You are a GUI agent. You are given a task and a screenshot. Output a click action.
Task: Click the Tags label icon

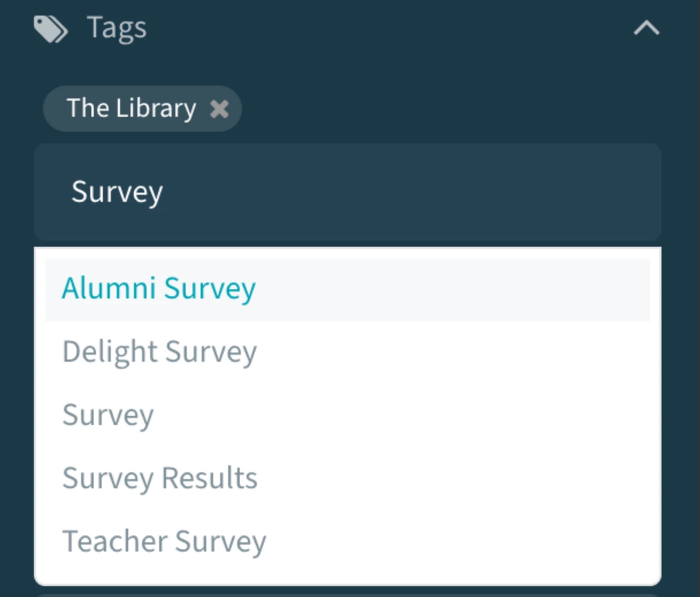51,29
